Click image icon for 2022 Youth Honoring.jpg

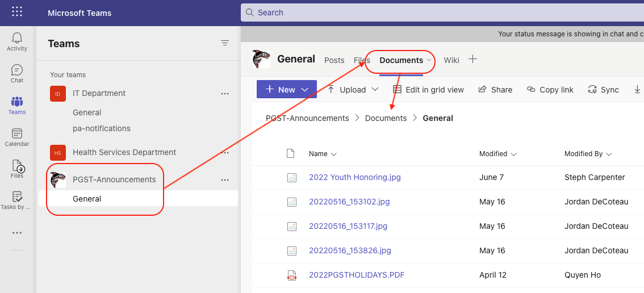pyautogui.click(x=291, y=178)
